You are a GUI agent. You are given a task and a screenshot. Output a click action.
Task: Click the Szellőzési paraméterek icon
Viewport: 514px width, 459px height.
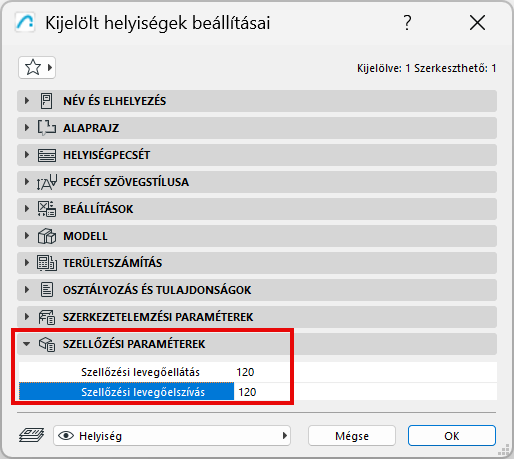(x=47, y=344)
